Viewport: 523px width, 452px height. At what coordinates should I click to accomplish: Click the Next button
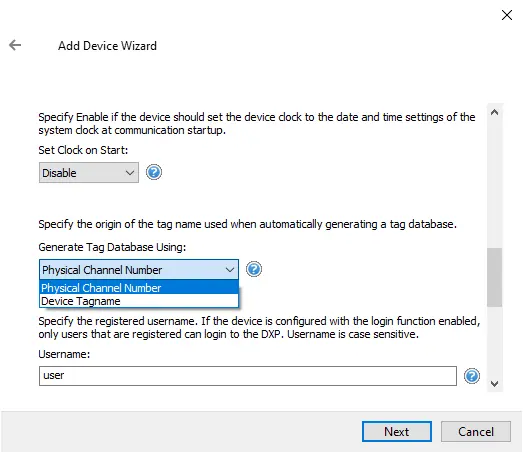coord(397,431)
